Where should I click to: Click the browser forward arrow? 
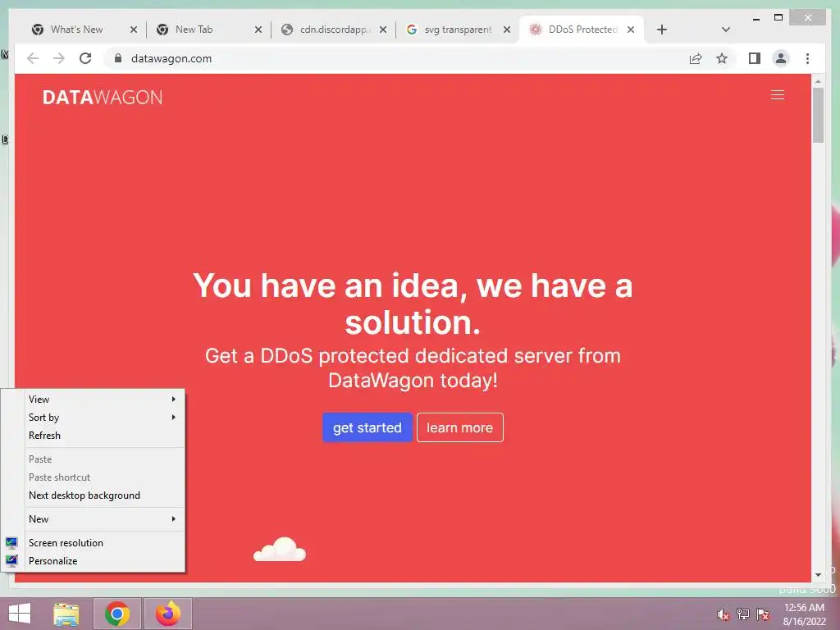59,58
